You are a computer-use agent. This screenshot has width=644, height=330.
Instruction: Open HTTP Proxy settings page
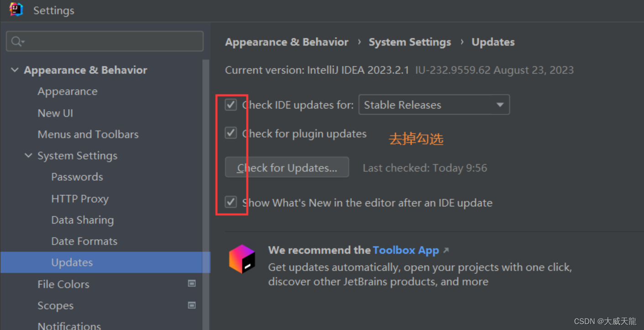point(80,199)
